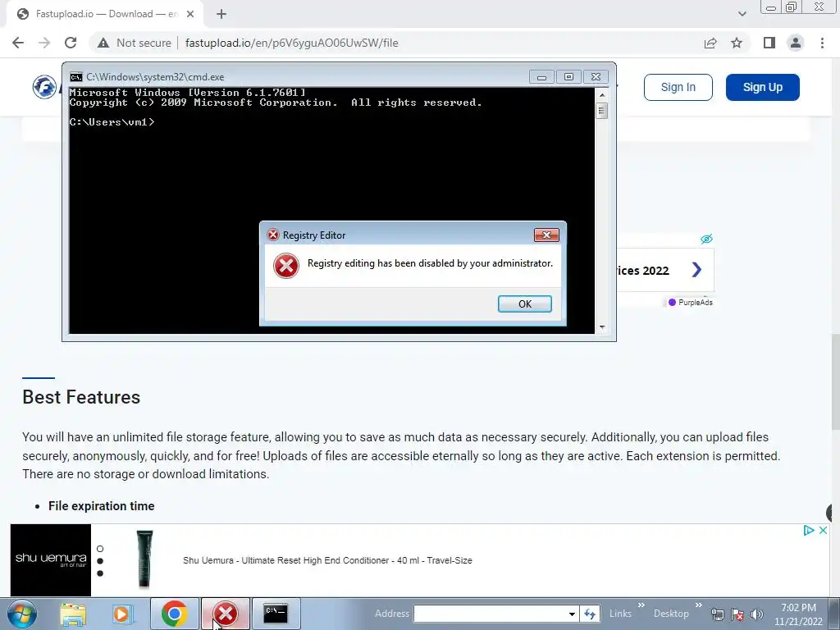The image size is (840, 630).
Task: Expand the Desktop toolbar chevron
Action: (699, 605)
